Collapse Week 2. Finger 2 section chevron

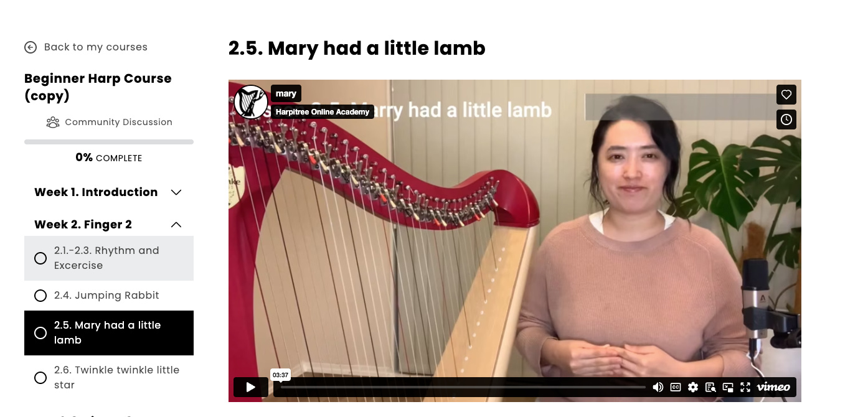point(176,225)
